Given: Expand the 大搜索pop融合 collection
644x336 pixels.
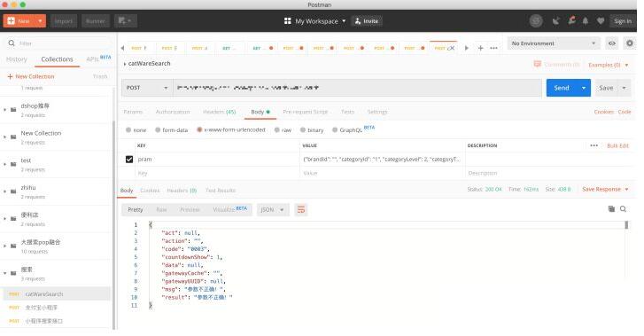Looking at the screenshot, I should point(5,246).
